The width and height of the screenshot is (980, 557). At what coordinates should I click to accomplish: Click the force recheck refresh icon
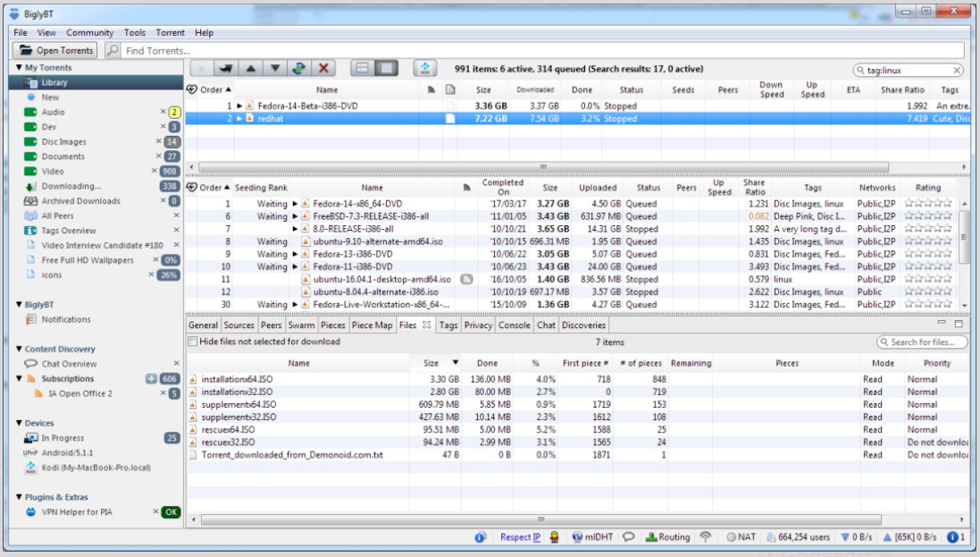[x=298, y=68]
